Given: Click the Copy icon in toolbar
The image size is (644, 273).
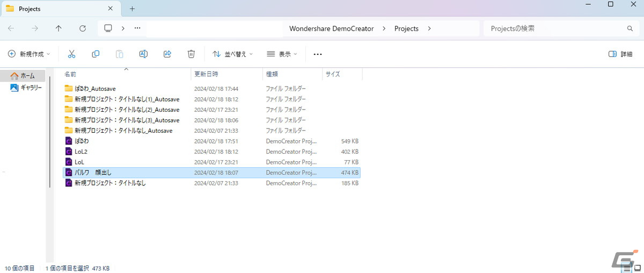Looking at the screenshot, I should (x=96, y=54).
